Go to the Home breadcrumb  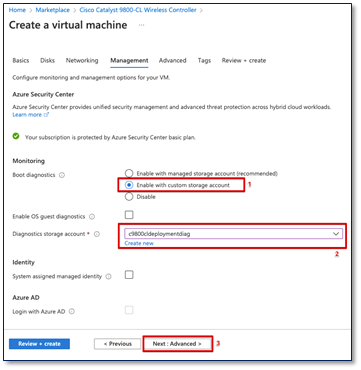pyautogui.click(x=17, y=10)
